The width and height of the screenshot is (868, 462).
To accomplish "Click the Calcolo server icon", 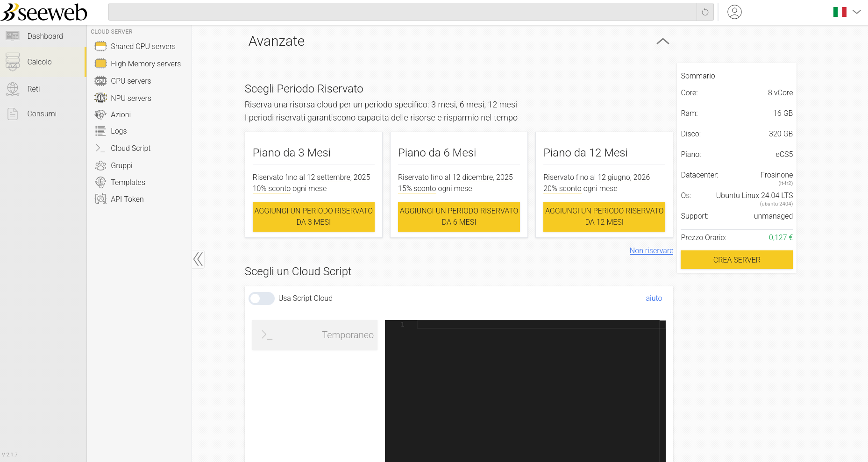I will (x=13, y=62).
